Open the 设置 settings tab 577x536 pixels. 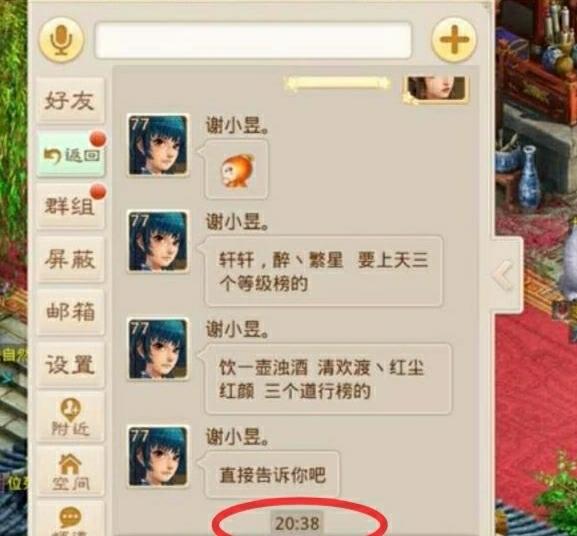tap(70, 365)
